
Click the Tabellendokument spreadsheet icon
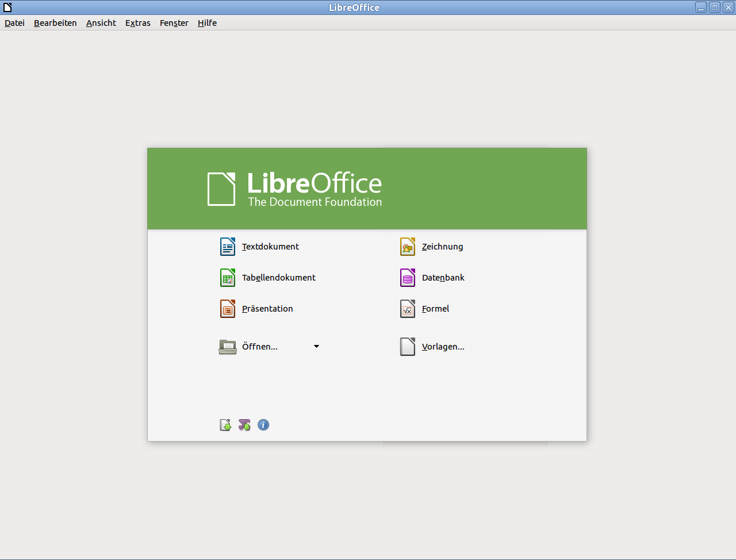click(228, 278)
